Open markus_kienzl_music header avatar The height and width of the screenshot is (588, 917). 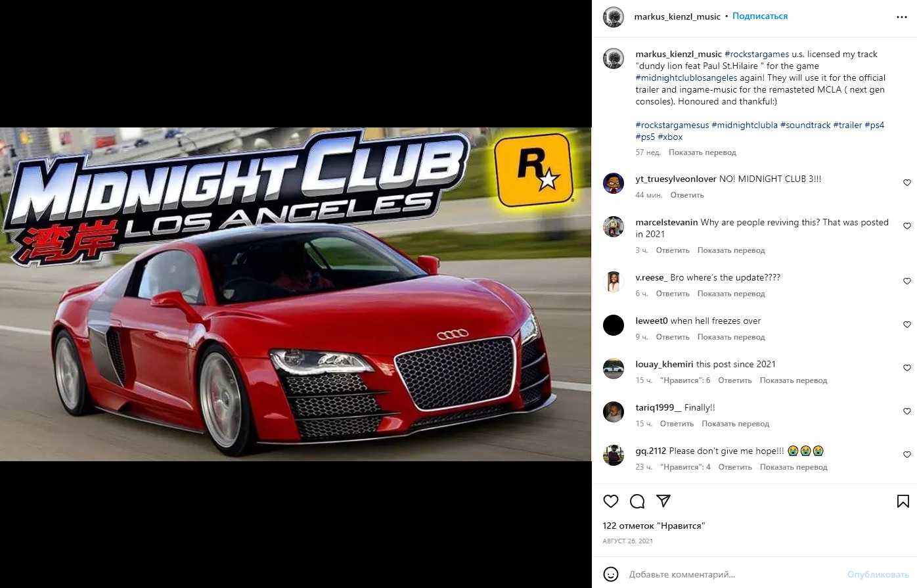click(614, 17)
